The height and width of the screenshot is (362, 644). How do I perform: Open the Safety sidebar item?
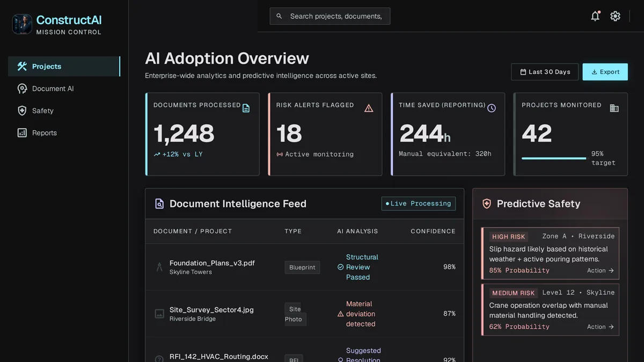[64, 110]
